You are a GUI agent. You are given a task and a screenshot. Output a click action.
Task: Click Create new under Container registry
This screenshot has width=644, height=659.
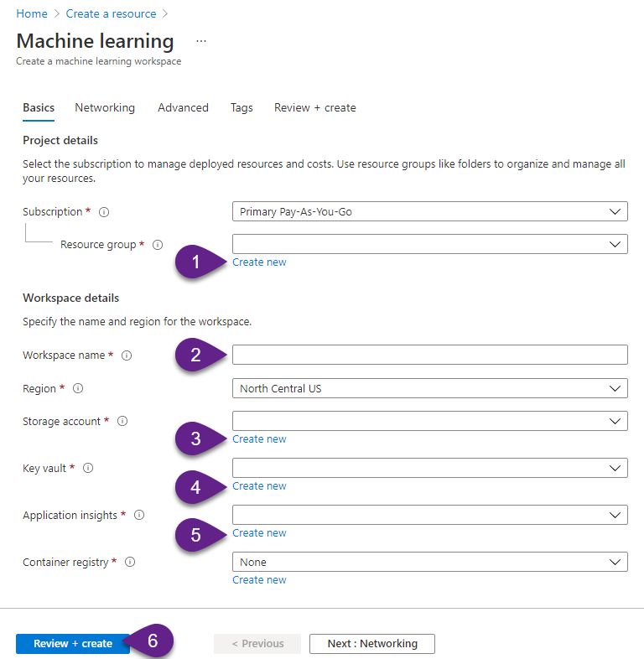click(x=259, y=580)
